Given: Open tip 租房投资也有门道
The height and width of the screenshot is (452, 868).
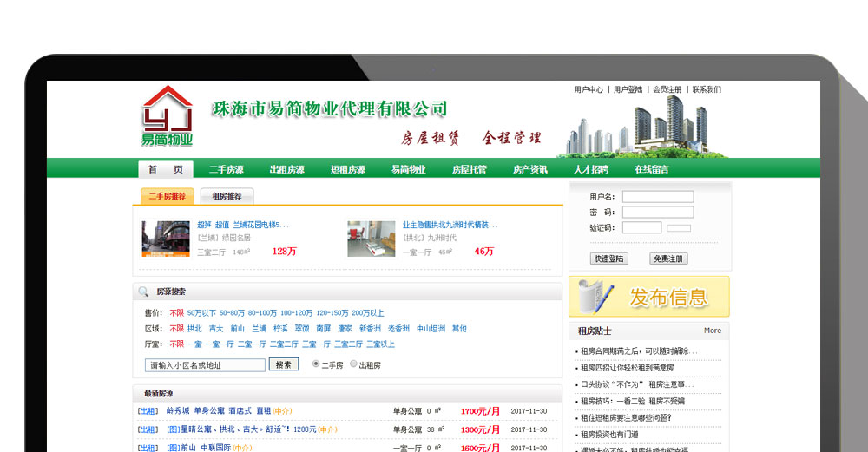Looking at the screenshot, I should pyautogui.click(x=609, y=435).
